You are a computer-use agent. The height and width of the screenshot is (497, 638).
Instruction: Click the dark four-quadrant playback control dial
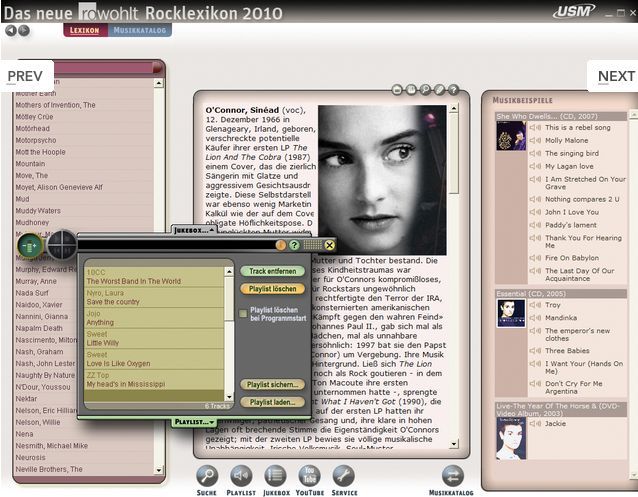point(61,245)
